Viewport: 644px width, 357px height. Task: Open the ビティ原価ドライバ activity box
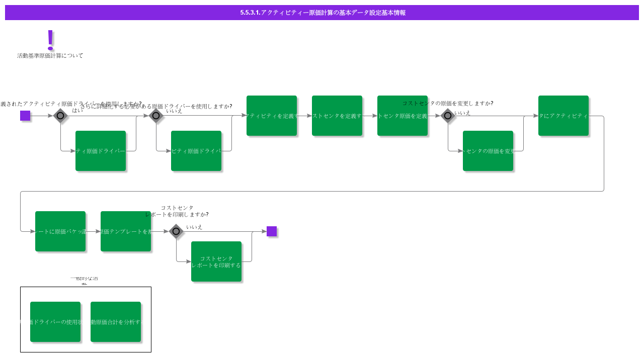point(196,151)
